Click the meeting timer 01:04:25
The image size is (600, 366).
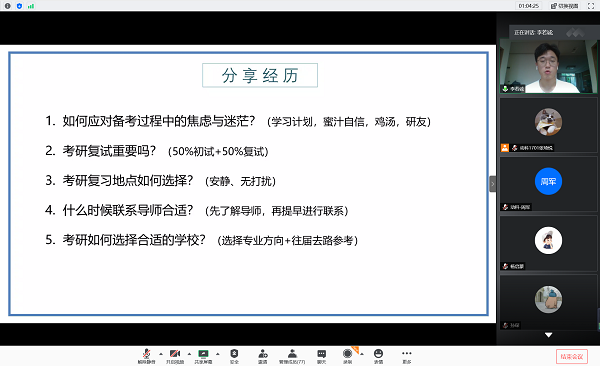pyautogui.click(x=528, y=6)
